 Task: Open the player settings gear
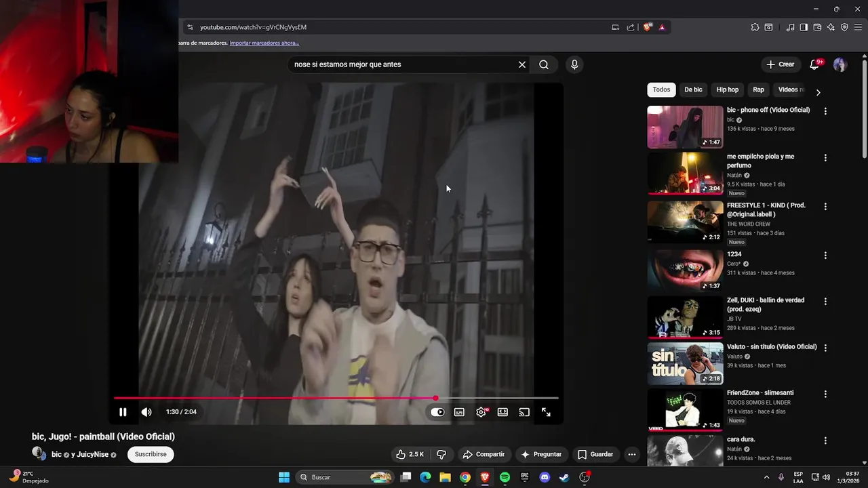(x=481, y=412)
